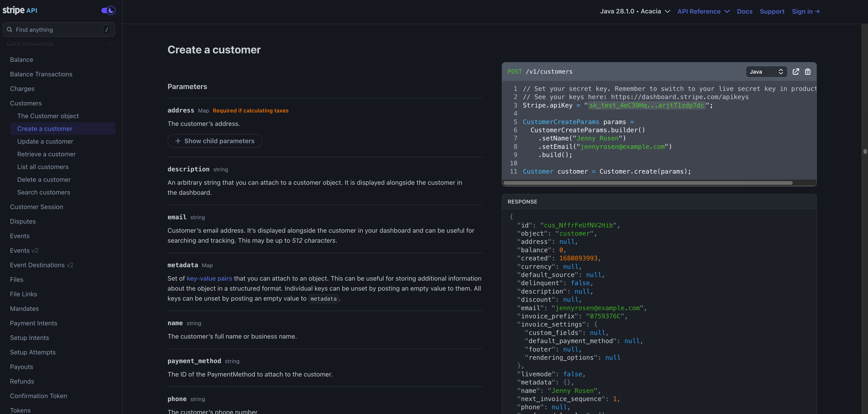Image resolution: width=868 pixels, height=414 pixels.
Task: Open The Customer object page
Action: click(x=48, y=116)
